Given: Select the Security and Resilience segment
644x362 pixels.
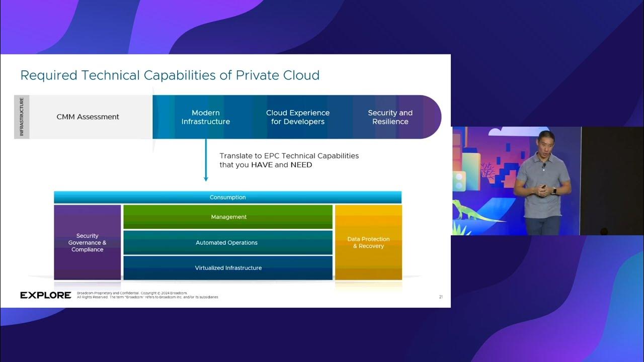Looking at the screenshot, I should coord(390,117).
